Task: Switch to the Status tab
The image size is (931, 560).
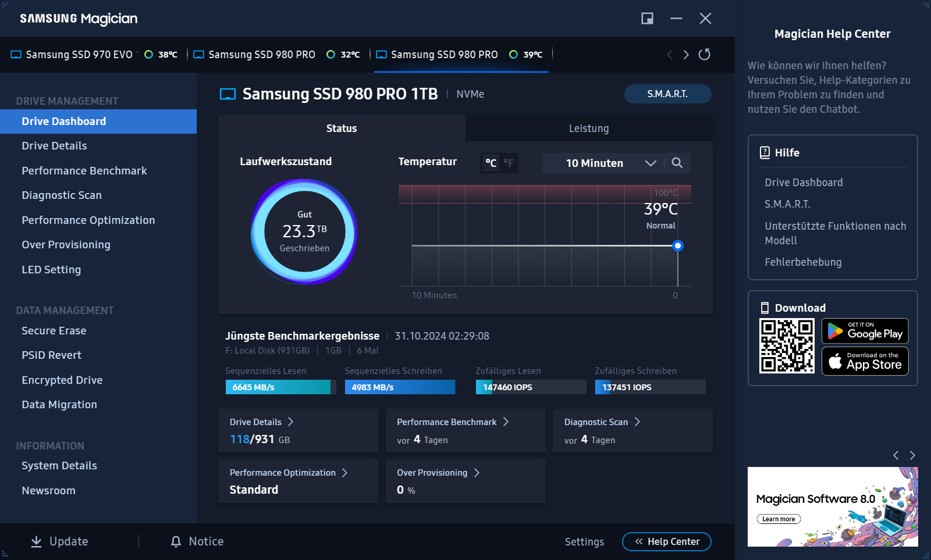Action: (342, 129)
